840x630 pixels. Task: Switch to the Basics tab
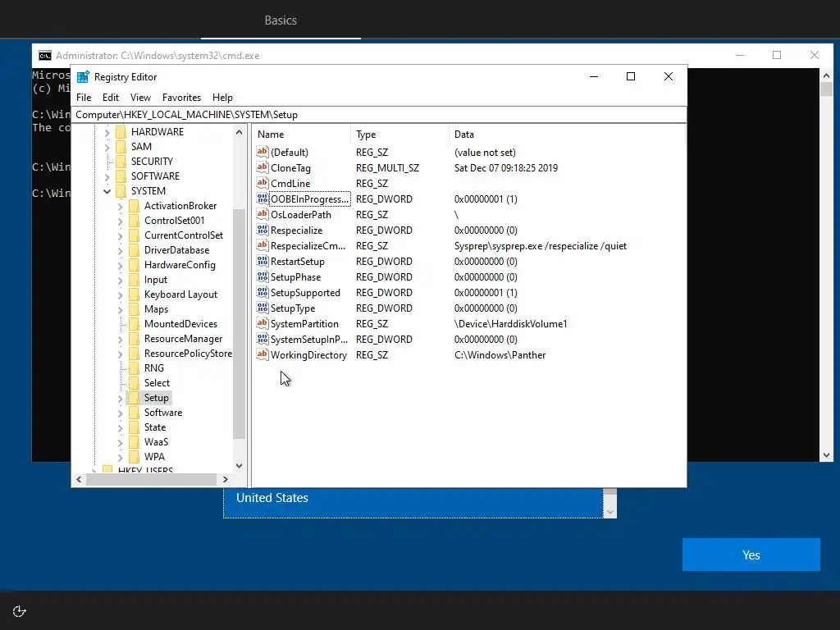tap(281, 21)
